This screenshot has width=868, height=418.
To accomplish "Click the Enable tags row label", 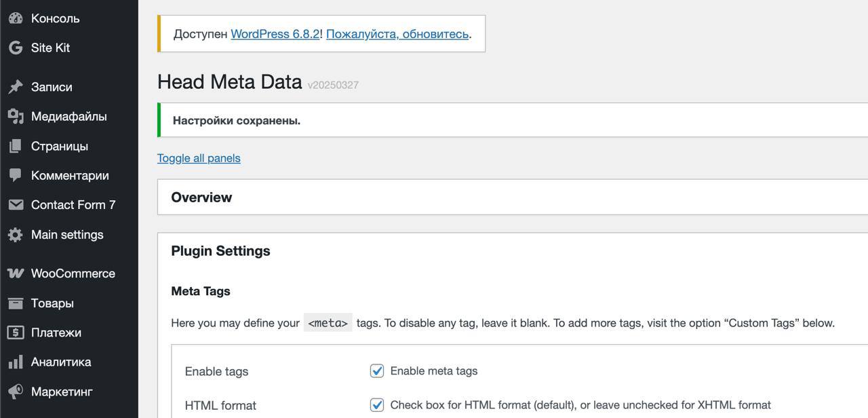I will pos(216,371).
